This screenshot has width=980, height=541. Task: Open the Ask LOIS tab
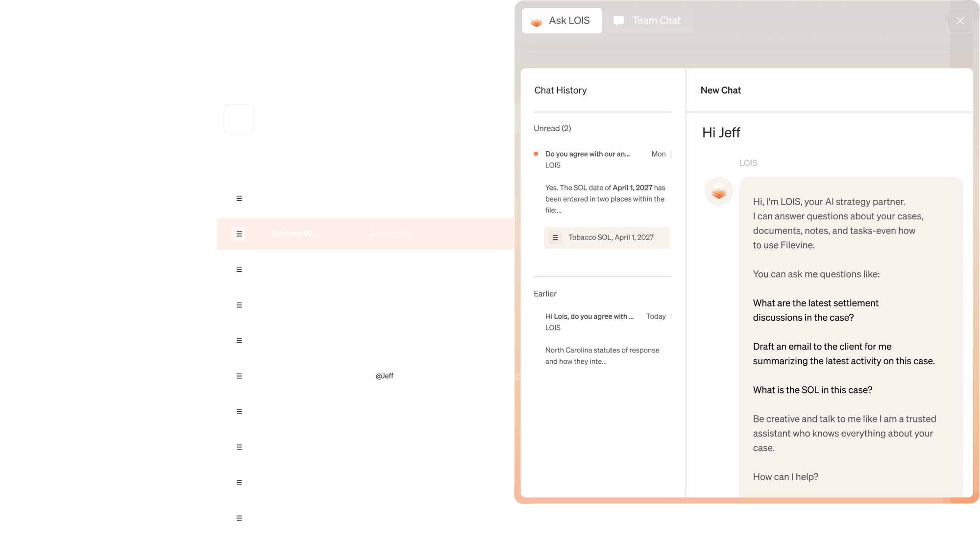562,21
